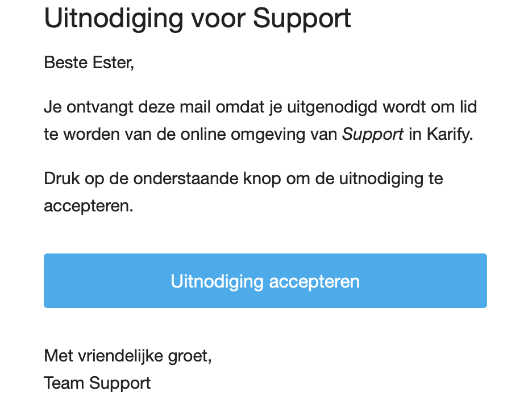Image resolution: width=532 pixels, height=416 pixels.
Task: Click the word accepteren ending the paragraph
Action: (x=88, y=206)
